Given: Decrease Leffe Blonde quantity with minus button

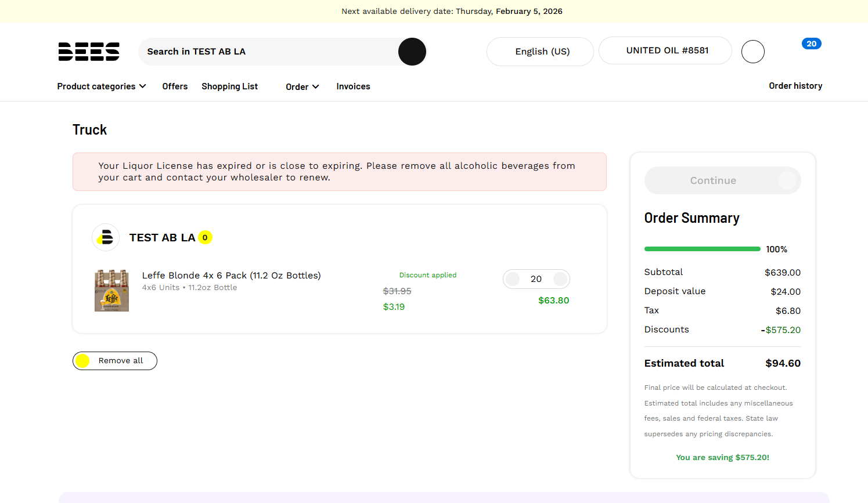Looking at the screenshot, I should pos(513,279).
